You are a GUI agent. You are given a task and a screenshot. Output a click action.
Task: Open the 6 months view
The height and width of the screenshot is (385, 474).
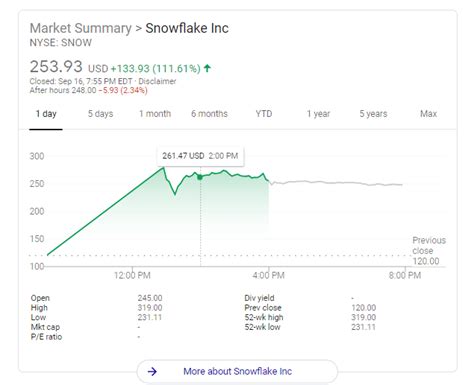209,114
